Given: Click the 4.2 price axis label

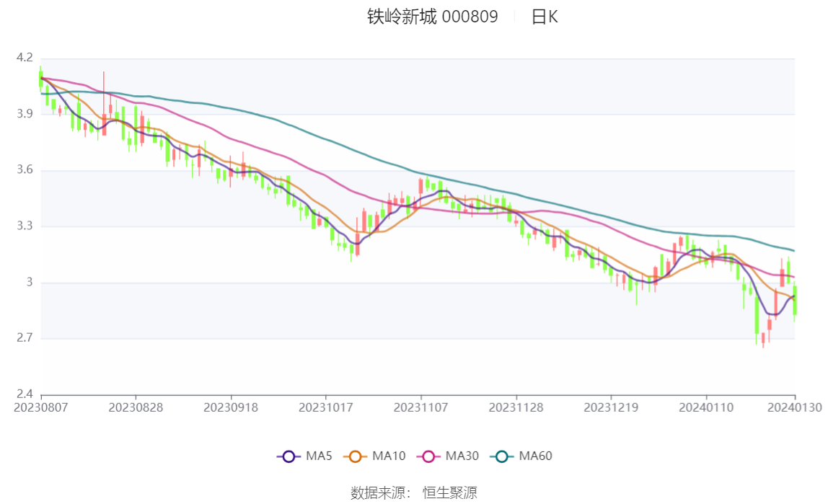Looking at the screenshot, I should (25, 58).
